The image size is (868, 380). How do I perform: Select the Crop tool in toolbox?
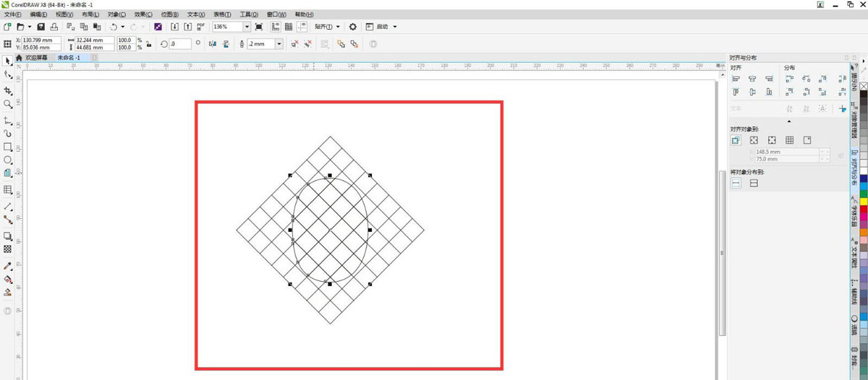(x=8, y=91)
